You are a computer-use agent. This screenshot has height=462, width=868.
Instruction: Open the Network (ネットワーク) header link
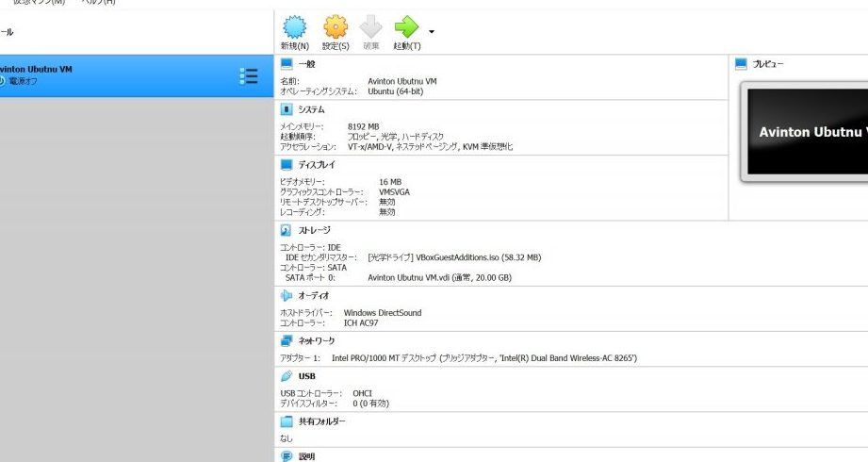tap(317, 341)
